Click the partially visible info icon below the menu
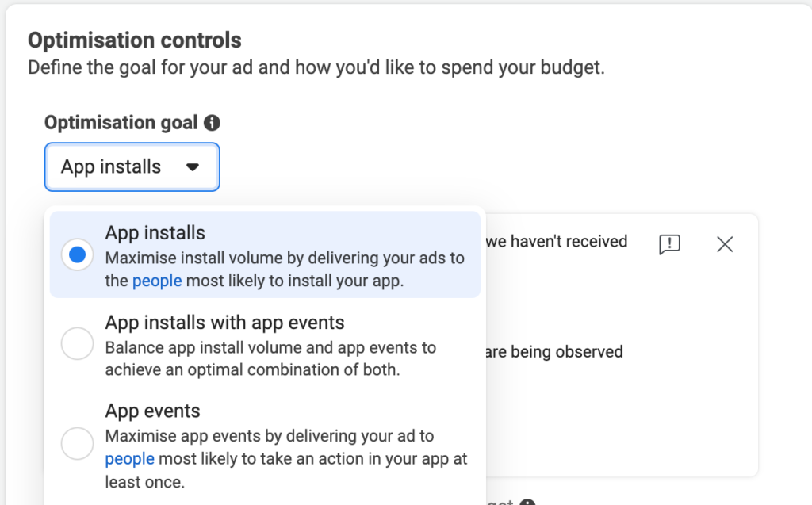Screen dimensions: 812x505 [527, 503]
